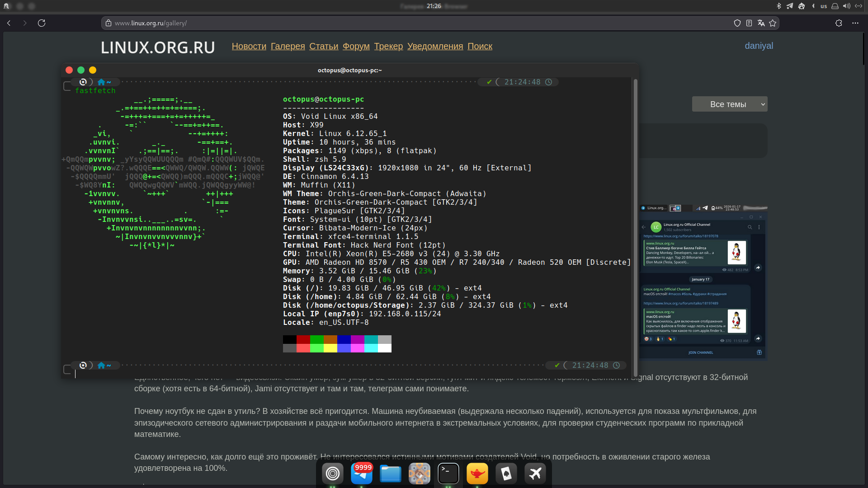The height and width of the screenshot is (488, 868).
Task: Open the daniyal profile link
Action: click(759, 46)
